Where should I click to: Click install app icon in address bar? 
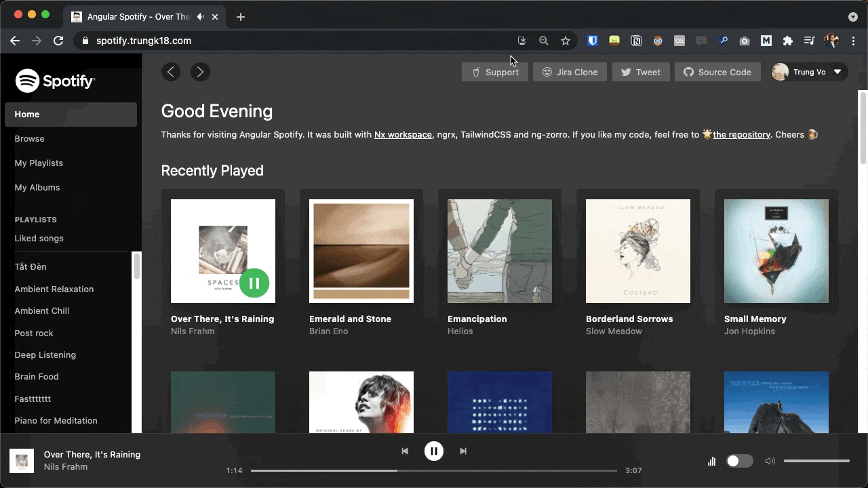click(x=521, y=41)
